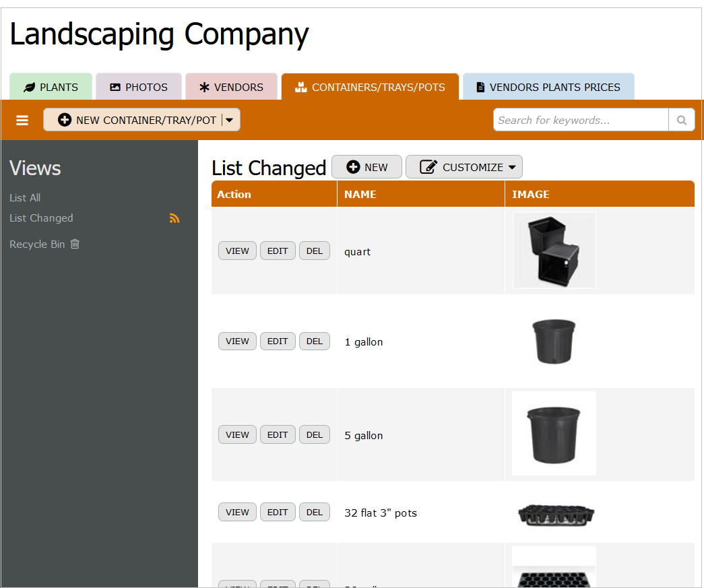Click the 32 flat 3" pots tray image
The width and height of the screenshot is (704, 588).
coord(556,515)
